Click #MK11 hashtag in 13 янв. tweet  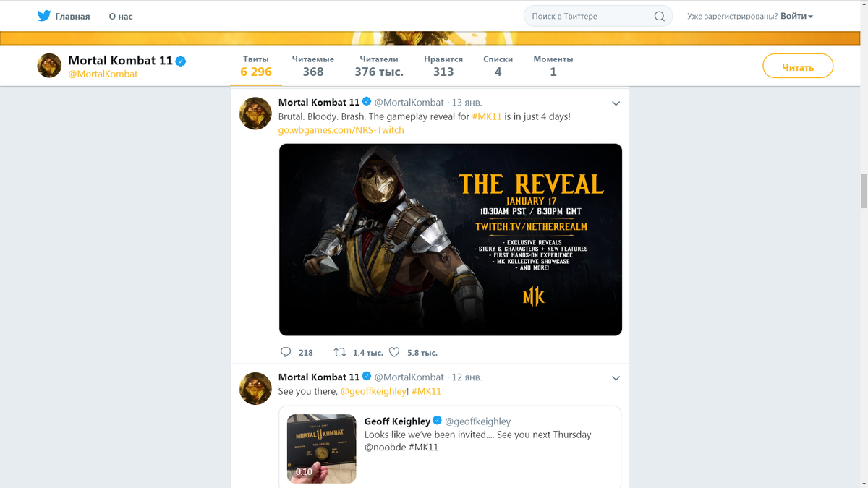pos(487,116)
